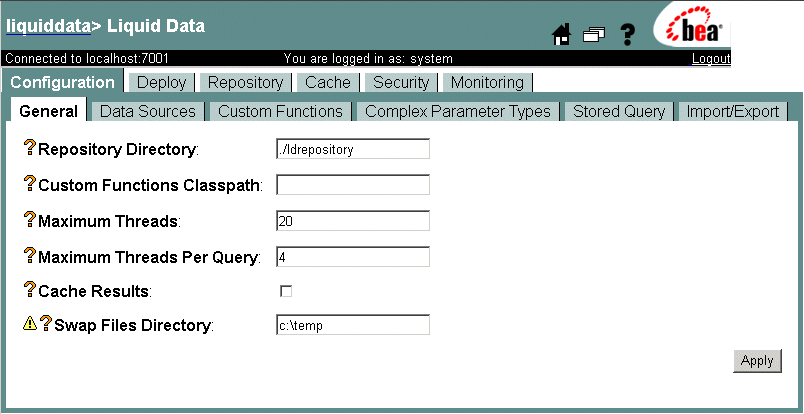Open the help question mark icon in header
This screenshot has height=414, width=804.
(x=627, y=35)
